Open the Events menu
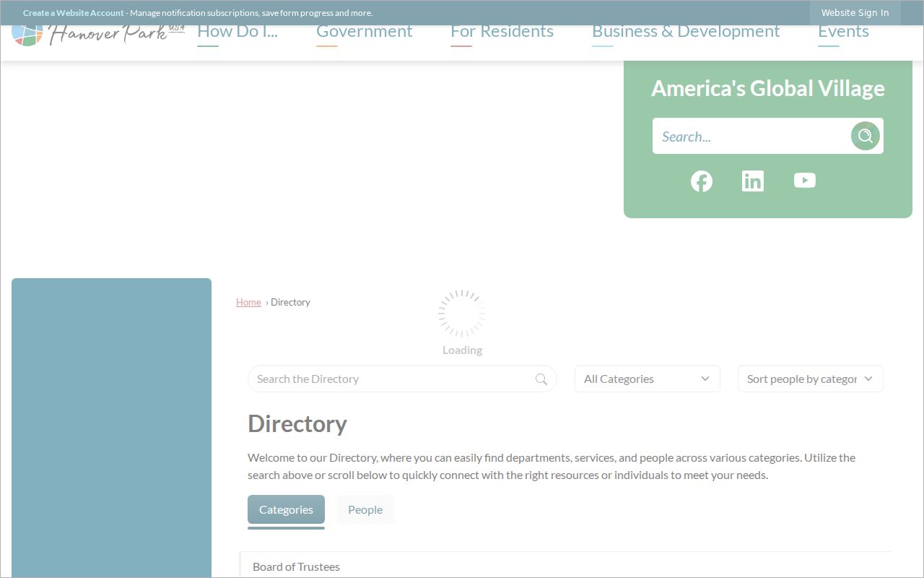This screenshot has height=578, width=924. (843, 32)
